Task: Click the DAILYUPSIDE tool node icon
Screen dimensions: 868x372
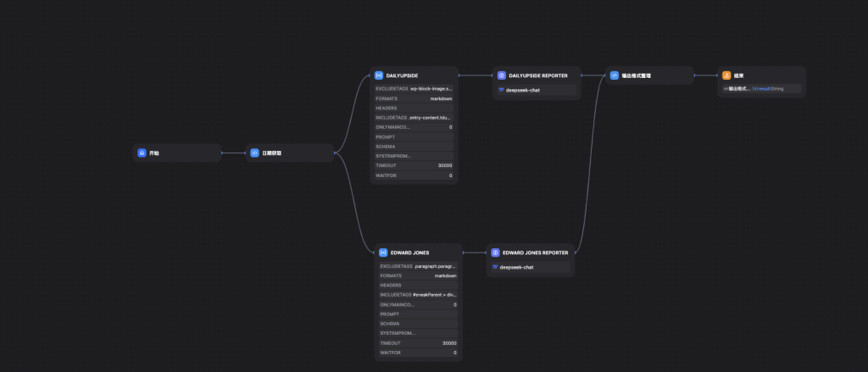Action: pos(379,75)
